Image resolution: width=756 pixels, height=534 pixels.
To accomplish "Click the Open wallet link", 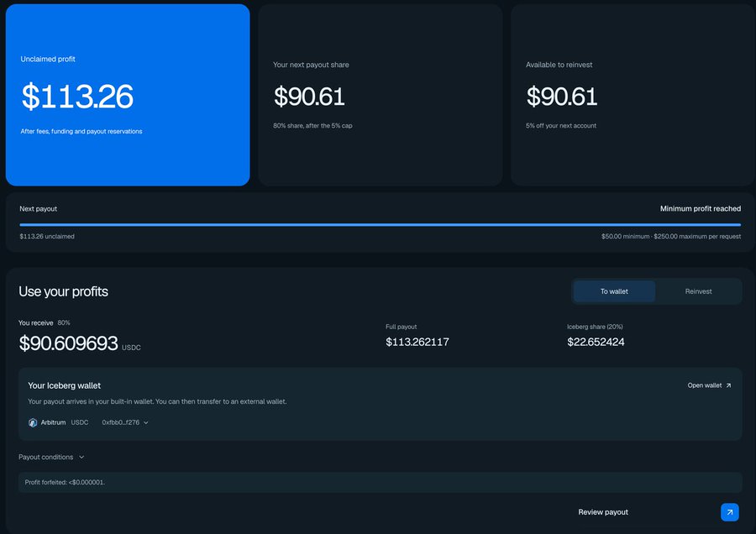I will tap(709, 385).
